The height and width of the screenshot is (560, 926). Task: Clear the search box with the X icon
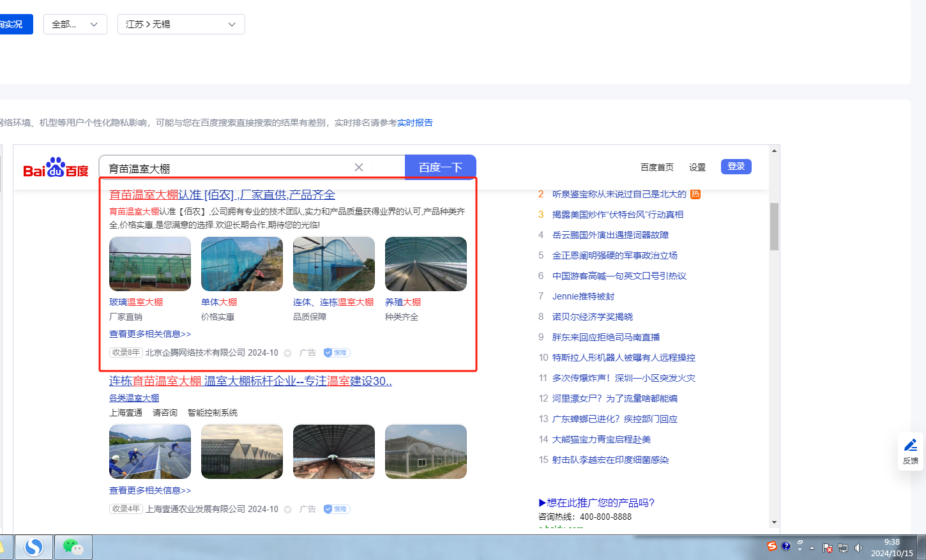click(359, 167)
